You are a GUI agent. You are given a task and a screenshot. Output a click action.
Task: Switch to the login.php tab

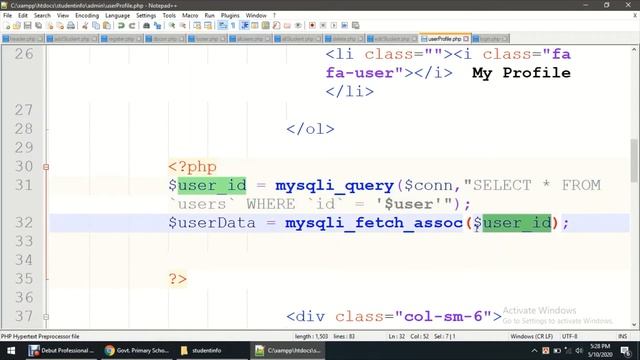coord(490,39)
